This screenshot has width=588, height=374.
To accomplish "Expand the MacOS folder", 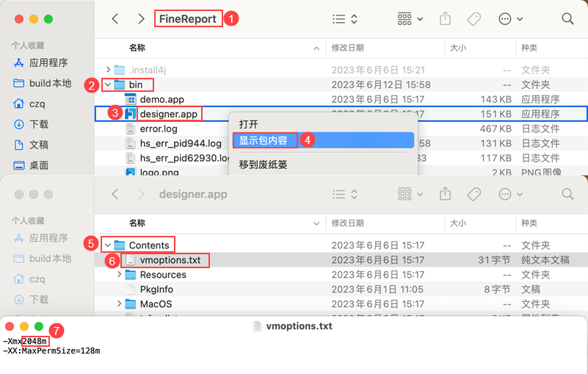I will click(x=119, y=303).
